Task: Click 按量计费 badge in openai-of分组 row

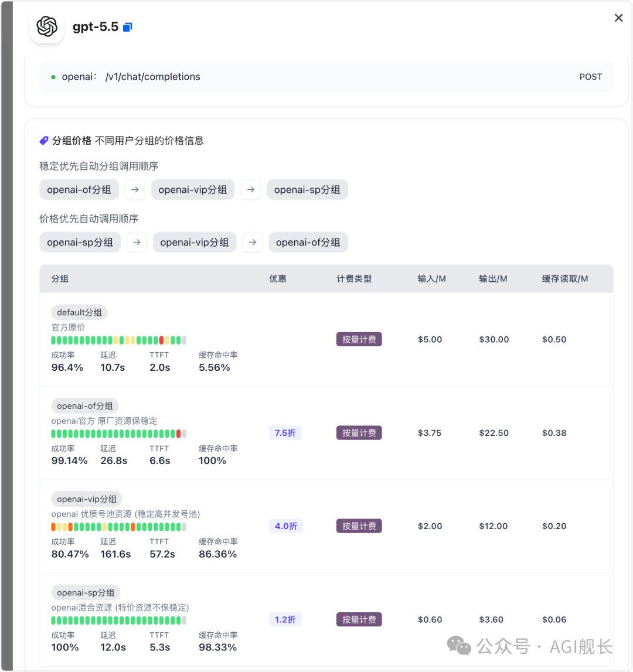Action: [359, 433]
